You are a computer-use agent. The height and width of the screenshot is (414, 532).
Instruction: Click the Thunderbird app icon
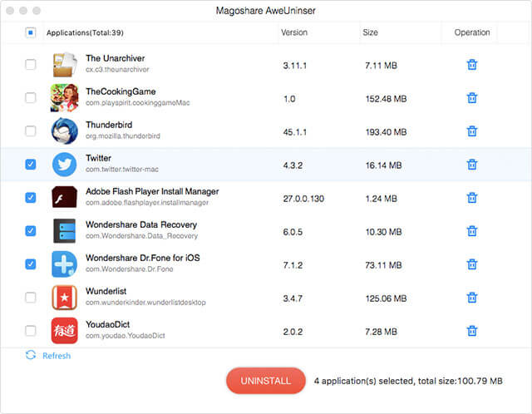pyautogui.click(x=65, y=131)
